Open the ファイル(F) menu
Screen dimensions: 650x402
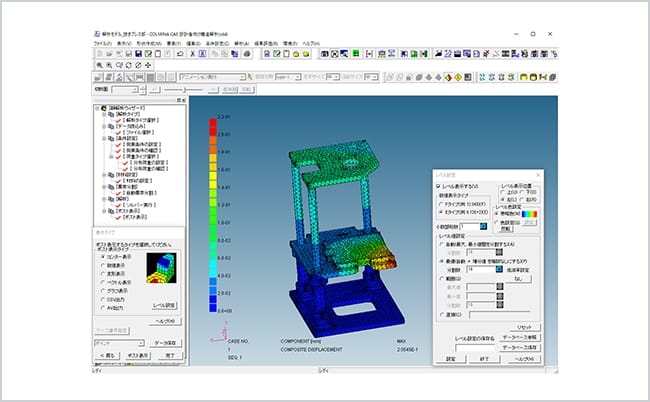coord(102,43)
